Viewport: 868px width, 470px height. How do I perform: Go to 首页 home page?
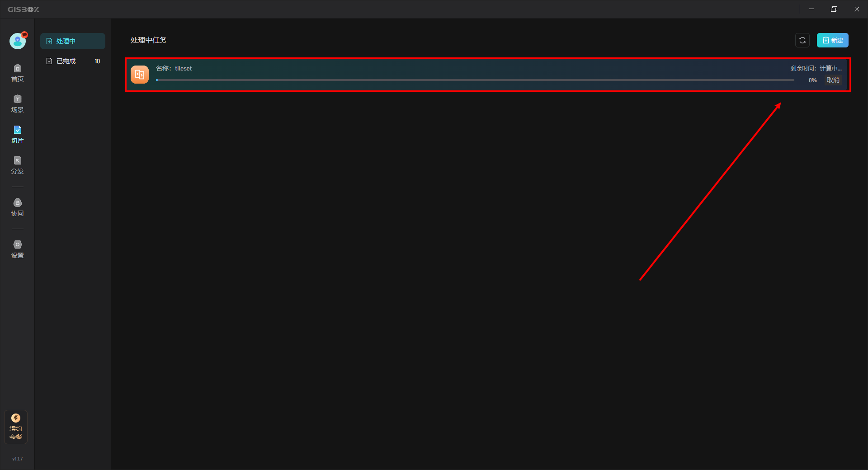click(17, 73)
